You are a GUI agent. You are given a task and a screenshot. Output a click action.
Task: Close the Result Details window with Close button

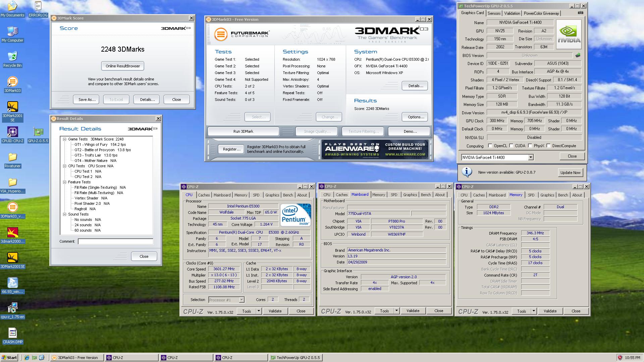[x=144, y=256]
